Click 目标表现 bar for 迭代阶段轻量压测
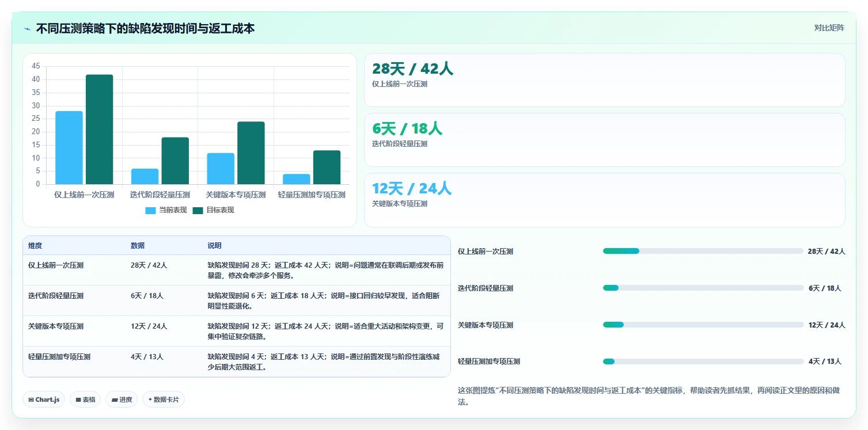Image resolution: width=868 pixels, height=430 pixels. (175, 161)
